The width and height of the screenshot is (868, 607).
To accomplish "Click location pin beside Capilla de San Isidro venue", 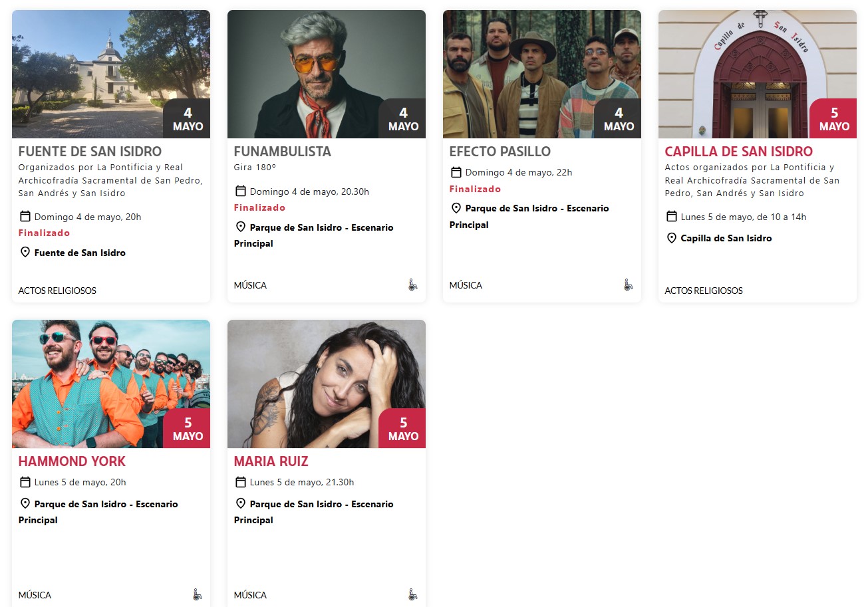I will pyautogui.click(x=672, y=238).
